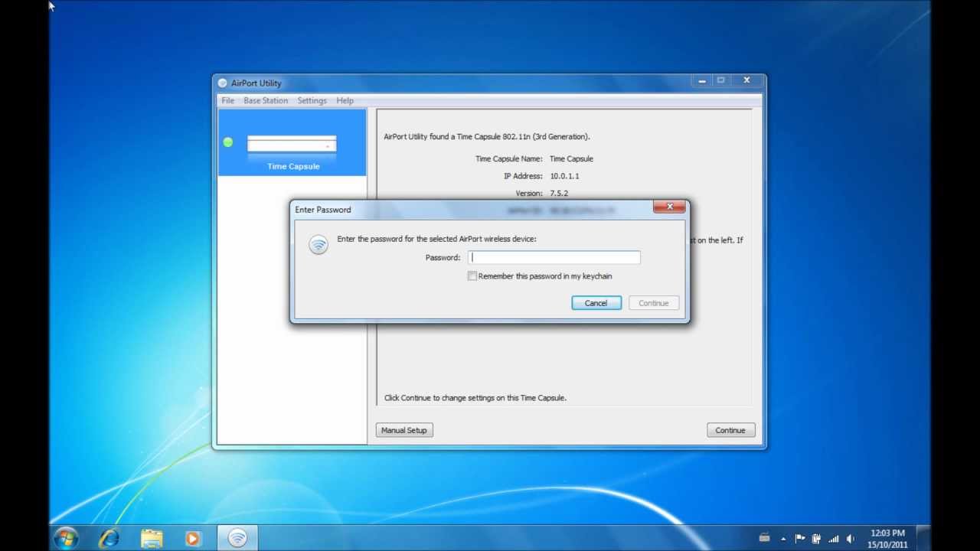Click Show desktop strip at taskbar end
Image resolution: width=980 pixels, height=551 pixels.
coord(924,538)
